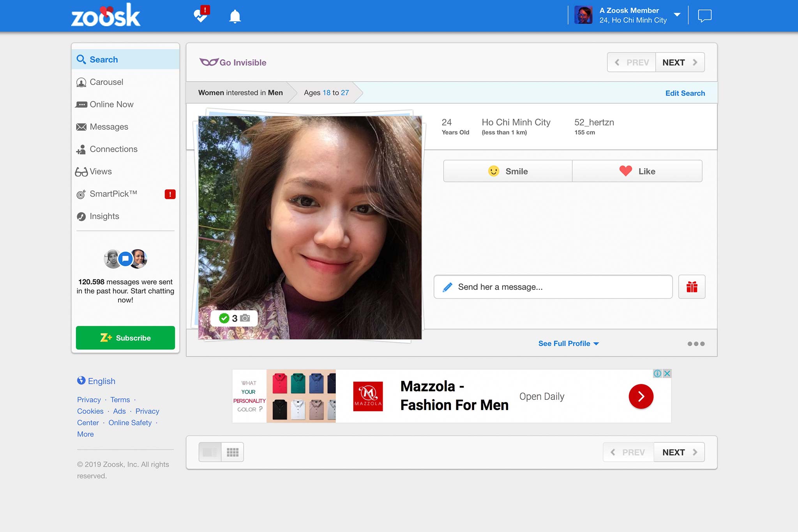The image size is (798, 532).
Task: Click the bottom NEXT button
Action: point(679,452)
